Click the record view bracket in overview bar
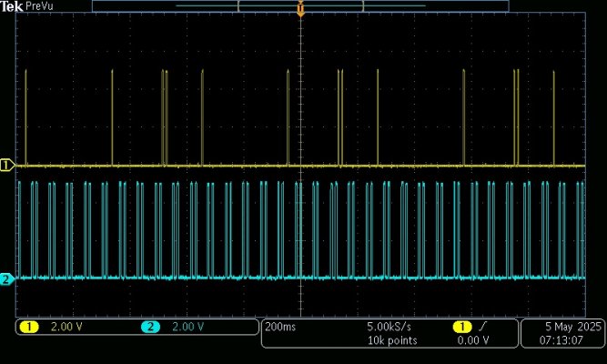This screenshot has width=607, height=364. pyautogui.click(x=300, y=6)
